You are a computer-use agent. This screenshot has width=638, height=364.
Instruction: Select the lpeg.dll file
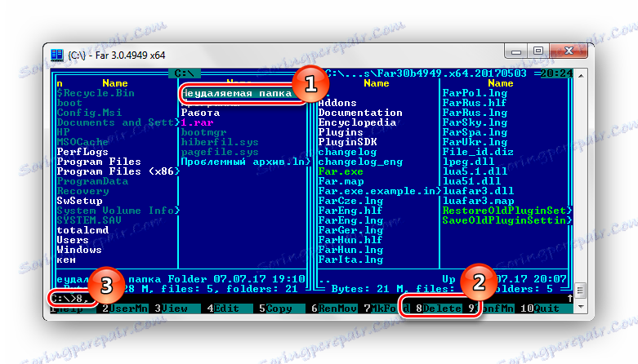pos(468,162)
